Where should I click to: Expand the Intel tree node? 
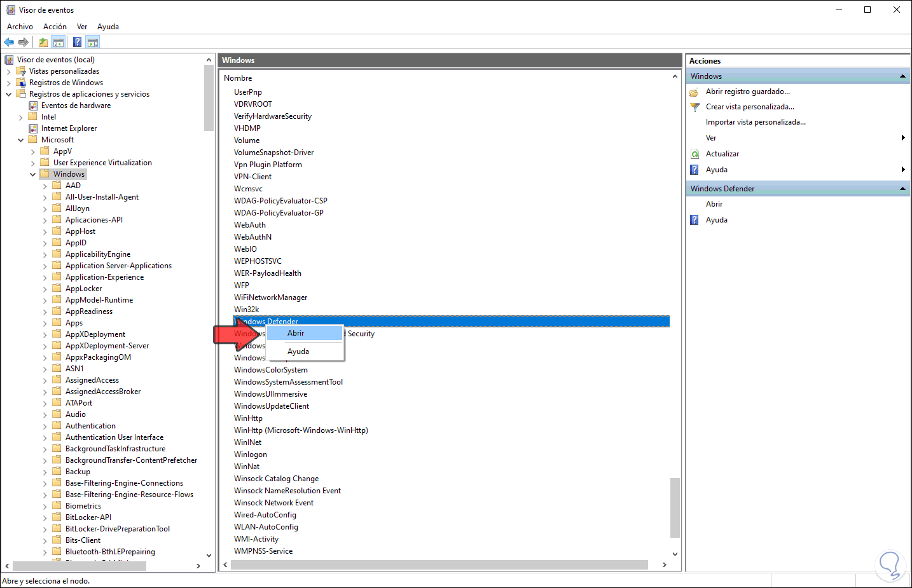pyautogui.click(x=20, y=118)
